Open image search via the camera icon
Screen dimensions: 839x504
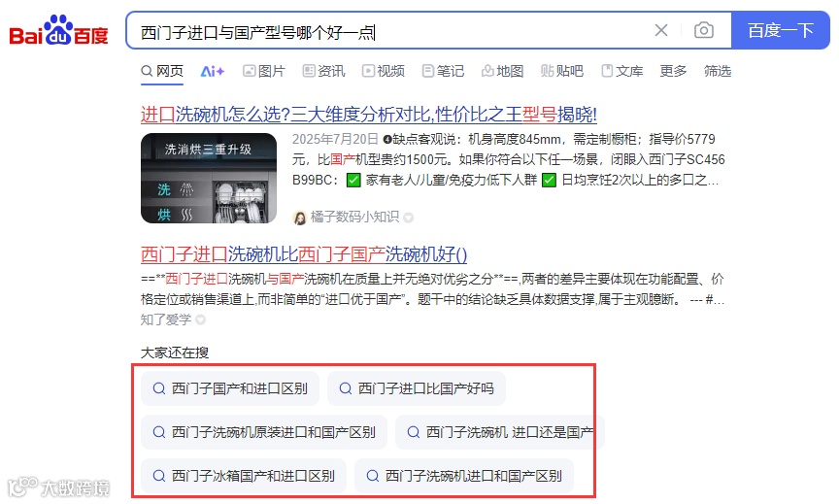[x=704, y=30]
